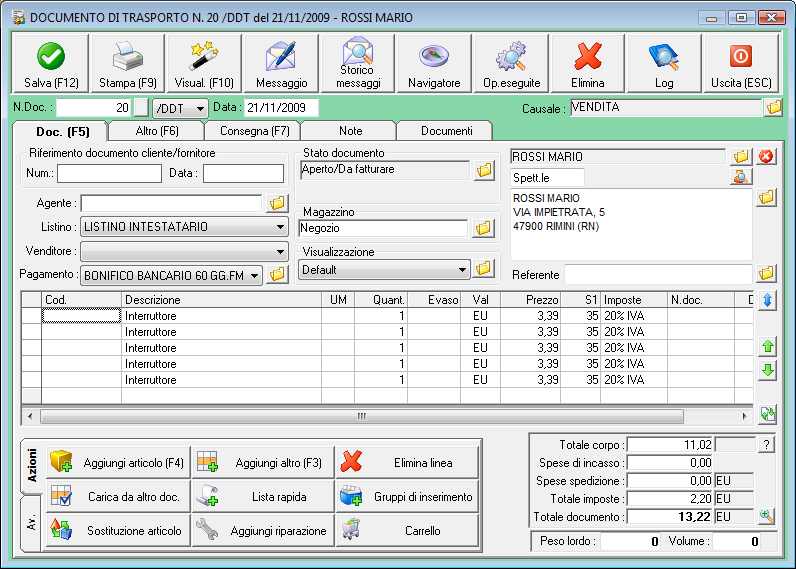
Task: Open the Log viewer
Action: (664, 63)
